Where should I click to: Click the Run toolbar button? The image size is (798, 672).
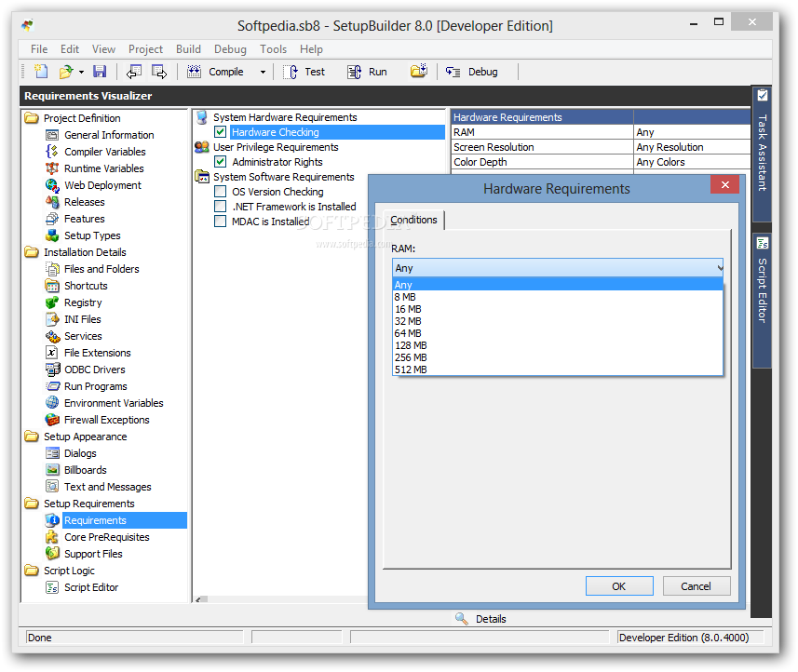367,72
